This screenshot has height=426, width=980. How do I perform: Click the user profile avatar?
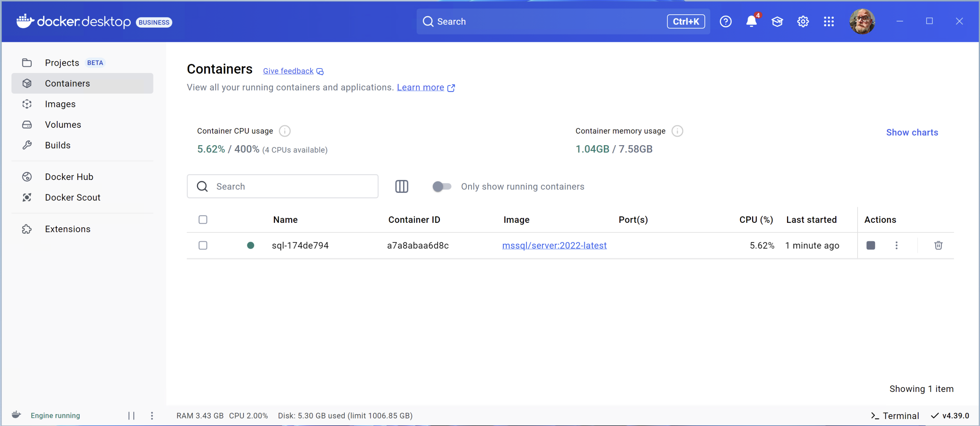click(862, 21)
